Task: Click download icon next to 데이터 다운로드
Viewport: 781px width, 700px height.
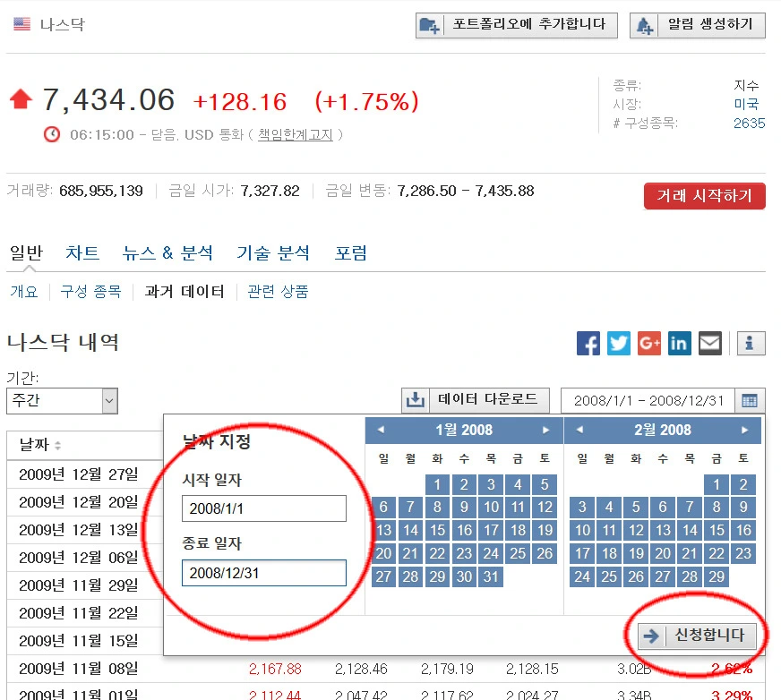Action: [415, 400]
